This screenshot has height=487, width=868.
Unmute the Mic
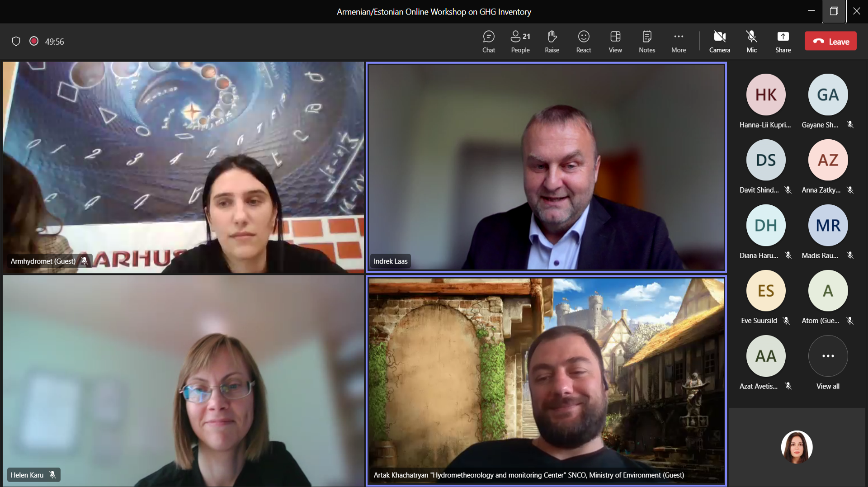point(751,42)
